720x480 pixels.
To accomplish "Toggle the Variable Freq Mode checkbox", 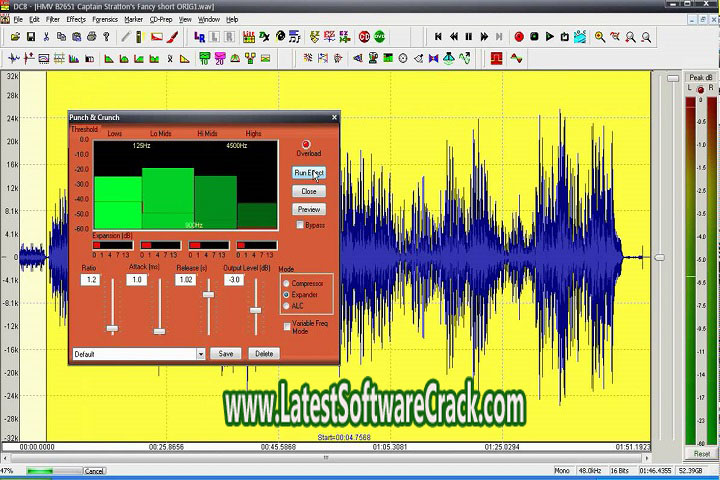I will [x=288, y=326].
